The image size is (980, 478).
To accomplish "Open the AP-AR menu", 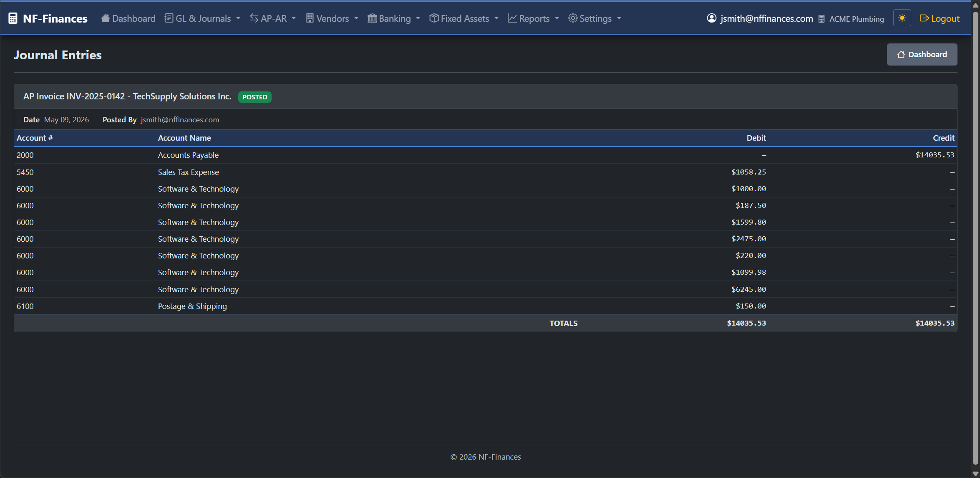I will click(x=273, y=18).
